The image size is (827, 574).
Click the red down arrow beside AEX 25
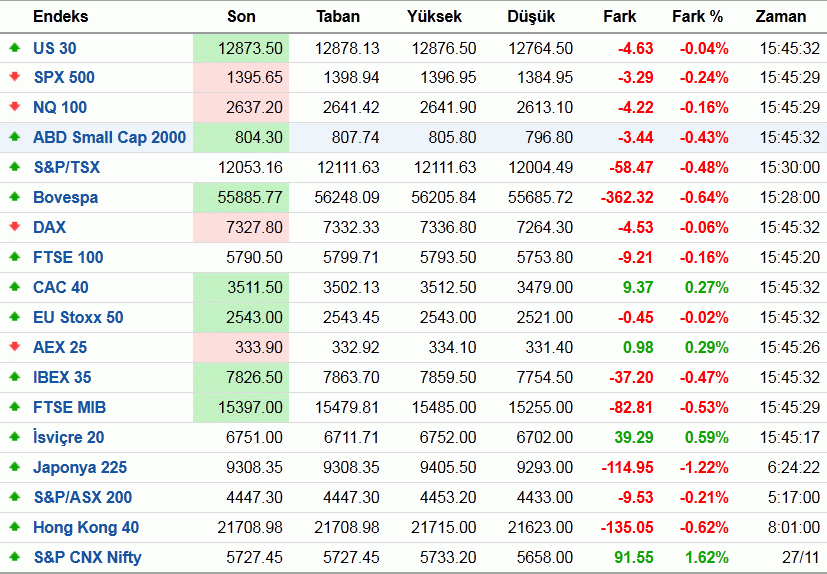point(15,347)
